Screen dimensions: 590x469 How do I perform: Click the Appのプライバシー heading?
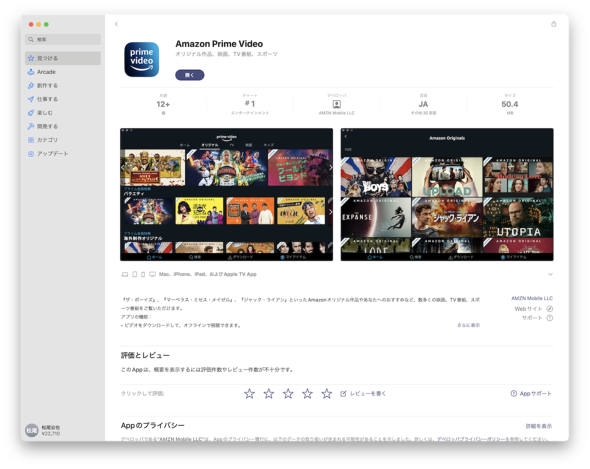pos(152,426)
